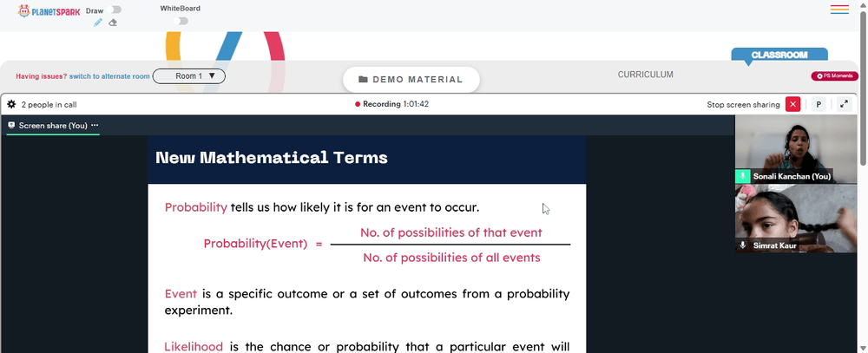
Task: Expand the call to fullscreen
Action: pyautogui.click(x=844, y=104)
